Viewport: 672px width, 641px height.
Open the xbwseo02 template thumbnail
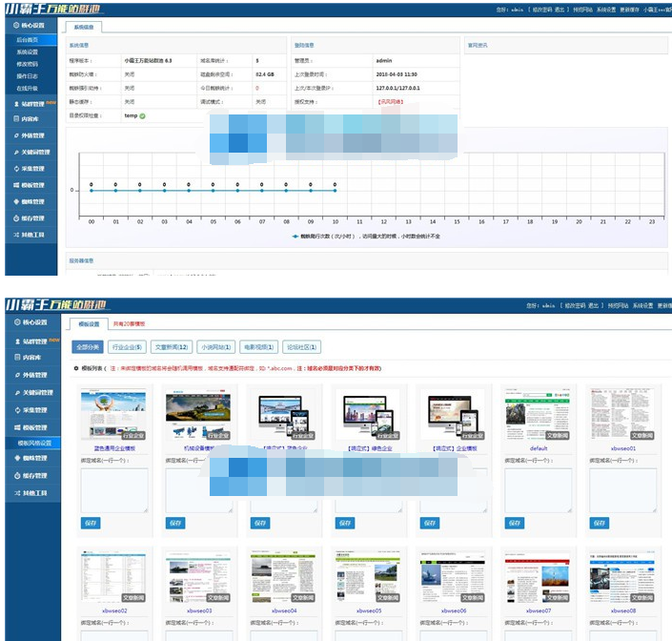113,577
